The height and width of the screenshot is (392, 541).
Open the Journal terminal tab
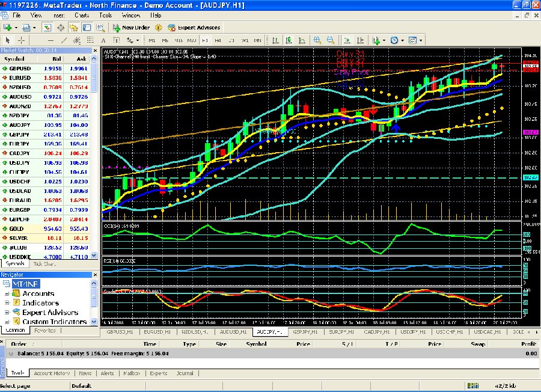click(185, 373)
